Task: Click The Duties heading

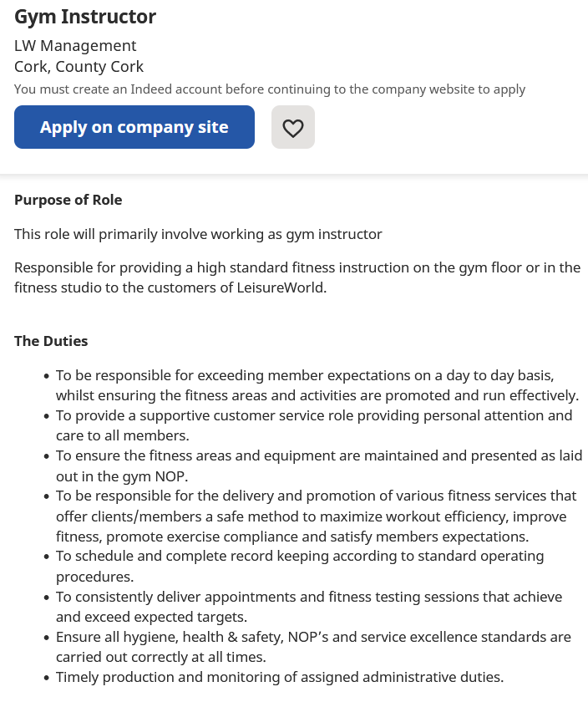Action: [51, 341]
